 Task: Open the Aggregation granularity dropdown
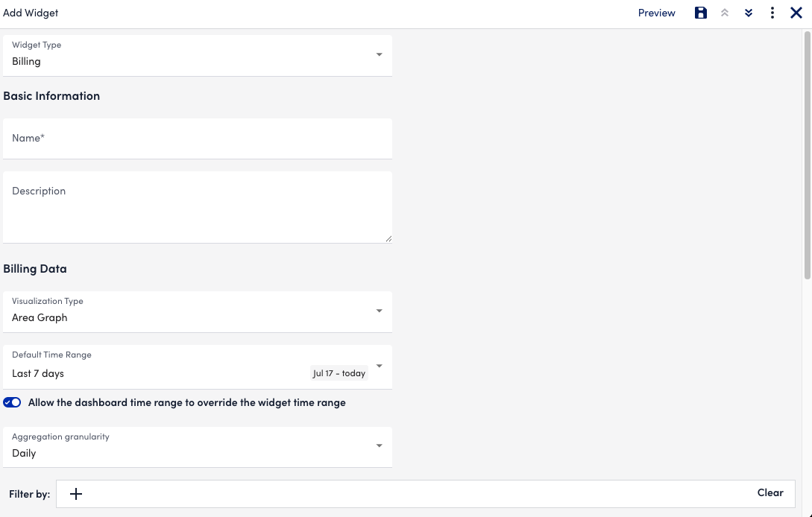click(x=379, y=446)
